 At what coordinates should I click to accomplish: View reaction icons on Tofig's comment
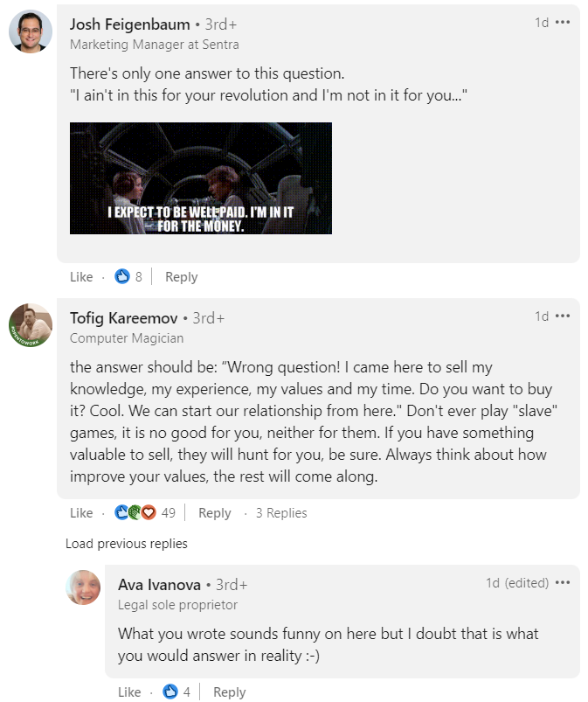pyautogui.click(x=135, y=513)
